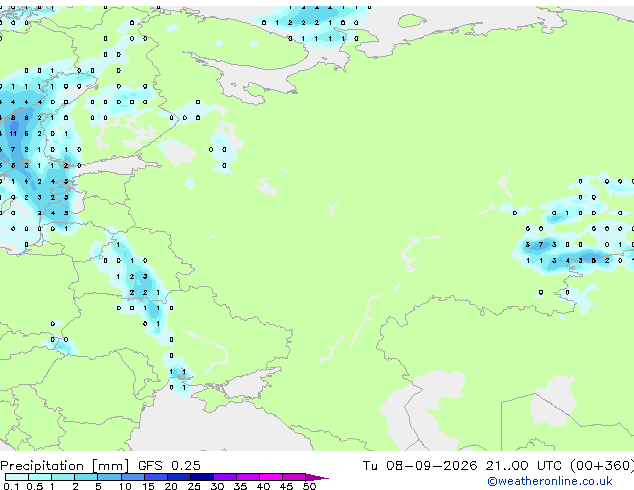Select the Precipitation [mm] GFS 0.25 title
The width and height of the screenshot is (634, 490).
click(100, 466)
